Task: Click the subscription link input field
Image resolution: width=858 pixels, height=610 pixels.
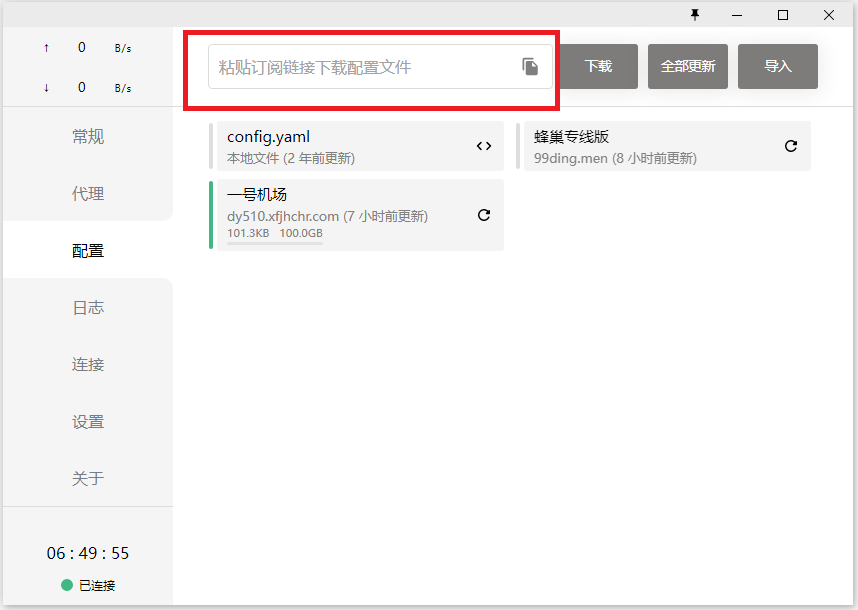Action: [x=380, y=67]
